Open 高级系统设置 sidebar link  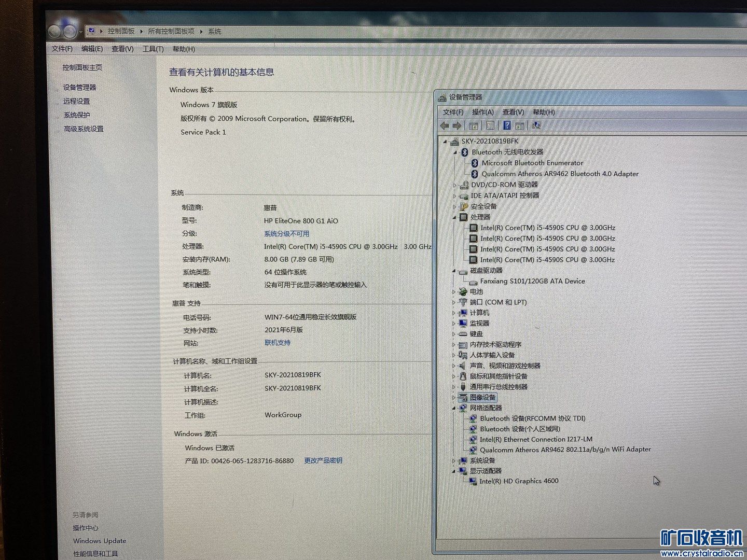84,129
